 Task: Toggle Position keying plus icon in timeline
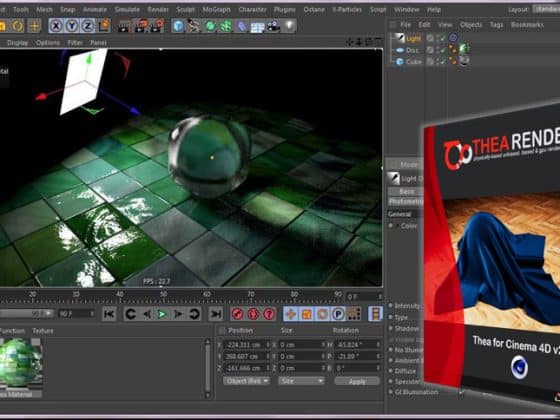[x=291, y=314]
